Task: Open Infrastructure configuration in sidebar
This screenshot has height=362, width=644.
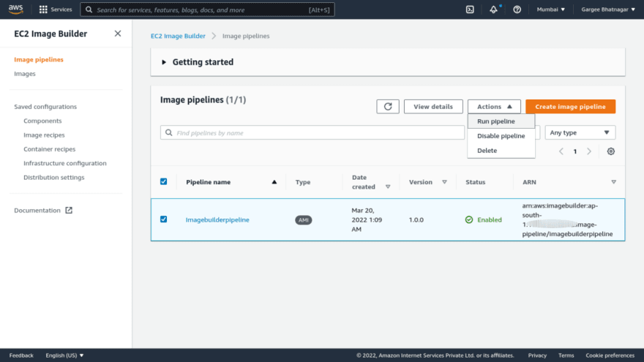Action: [65, 163]
